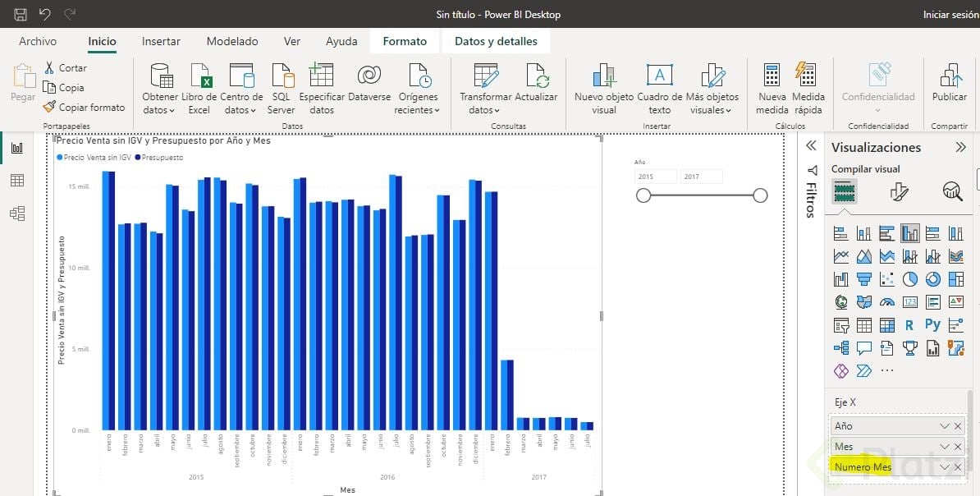980x496 pixels.
Task: Select the Treemap visual
Action: (955, 279)
